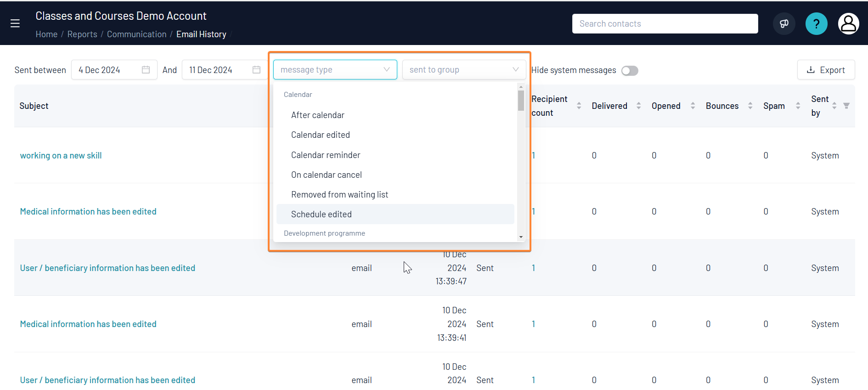Click the announcements megaphone icon

pos(784,23)
